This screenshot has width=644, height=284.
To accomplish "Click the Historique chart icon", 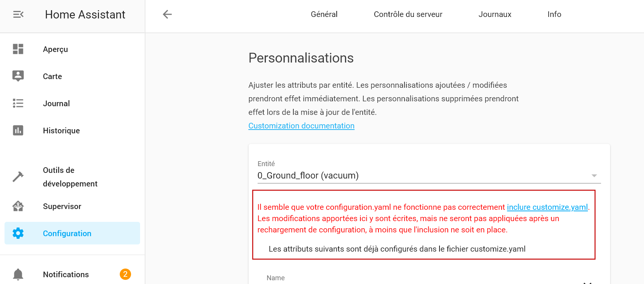I will coord(18,130).
